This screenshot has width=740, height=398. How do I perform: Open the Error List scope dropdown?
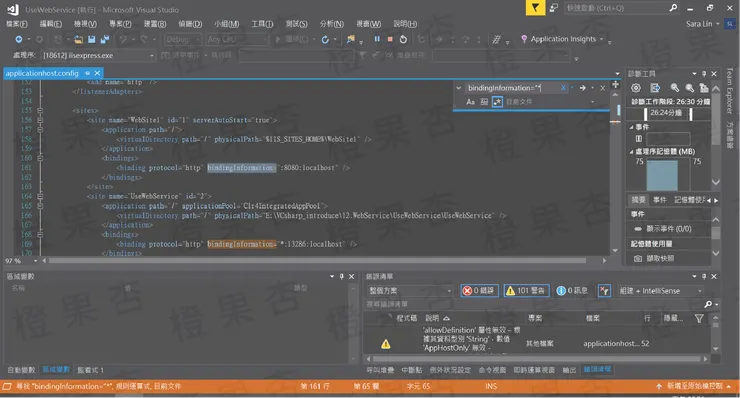click(x=410, y=291)
